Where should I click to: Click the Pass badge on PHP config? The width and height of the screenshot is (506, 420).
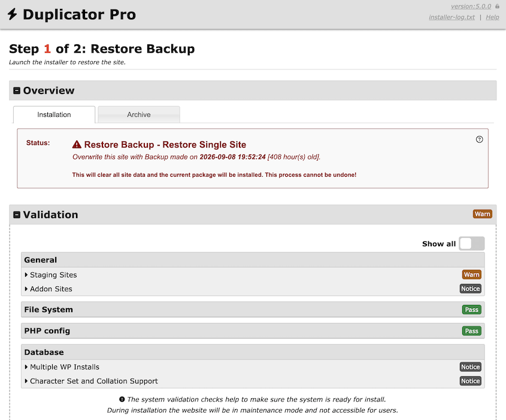click(471, 331)
